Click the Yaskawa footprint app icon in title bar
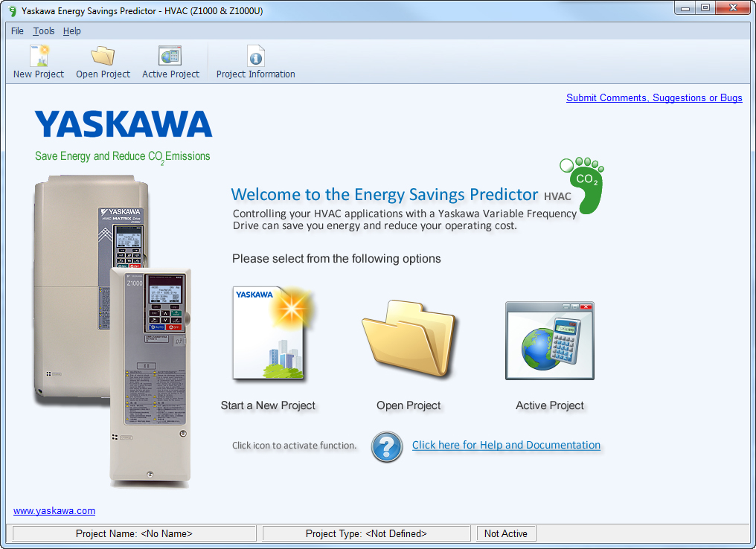The height and width of the screenshot is (549, 756). (13, 10)
